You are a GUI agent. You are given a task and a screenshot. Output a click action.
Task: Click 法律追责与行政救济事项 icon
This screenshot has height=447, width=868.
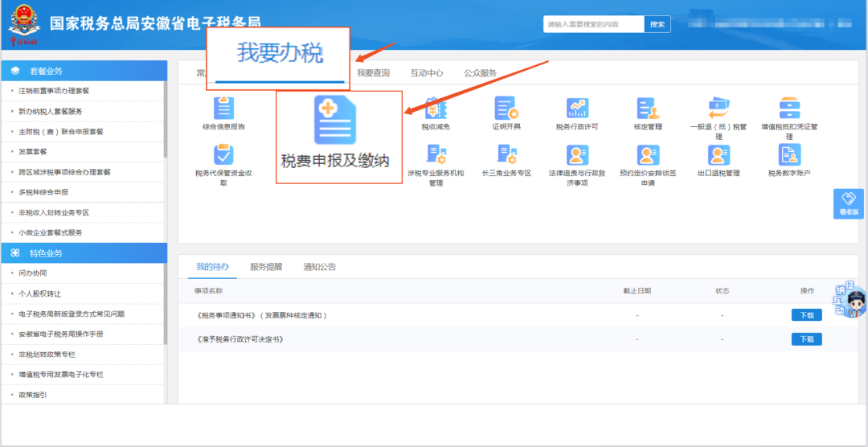coord(577,155)
